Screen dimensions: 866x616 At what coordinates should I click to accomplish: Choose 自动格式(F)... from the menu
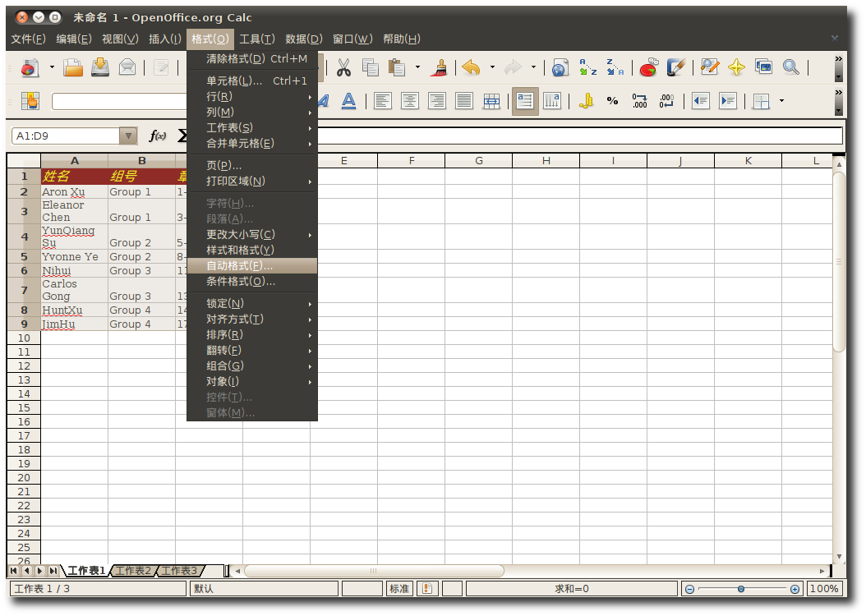pyautogui.click(x=252, y=265)
